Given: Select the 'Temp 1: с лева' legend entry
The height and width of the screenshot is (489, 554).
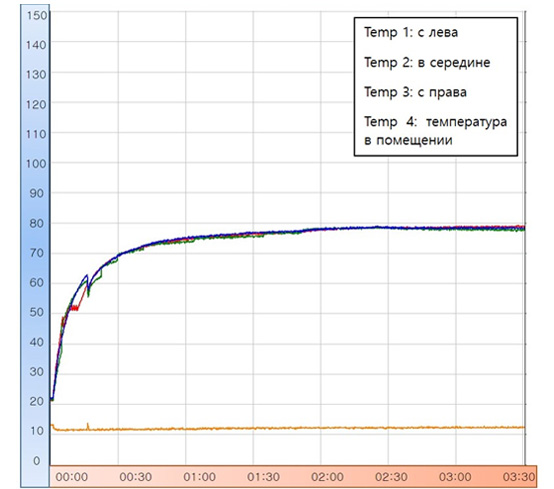Looking at the screenshot, I should point(411,33).
